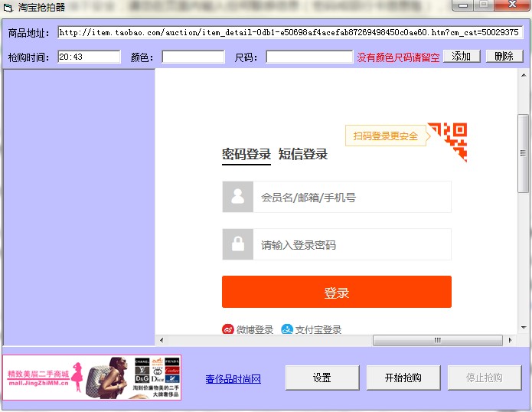Click the user avatar icon beside the username field
Image resolution: width=532 pixels, height=412 pixels.
click(x=238, y=197)
